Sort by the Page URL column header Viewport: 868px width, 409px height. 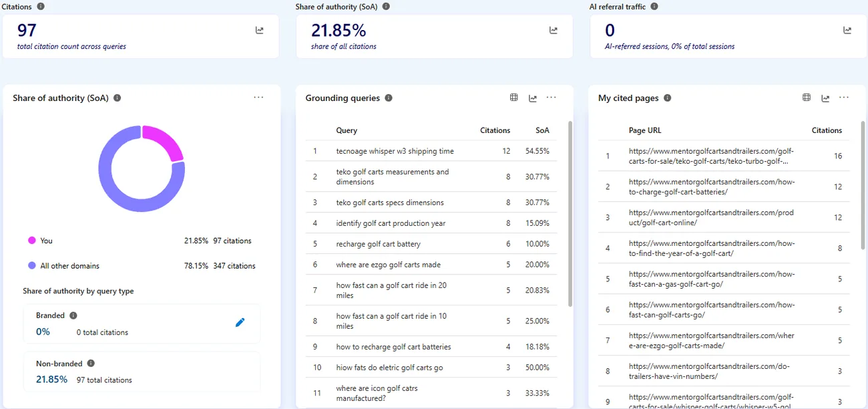[x=645, y=130]
